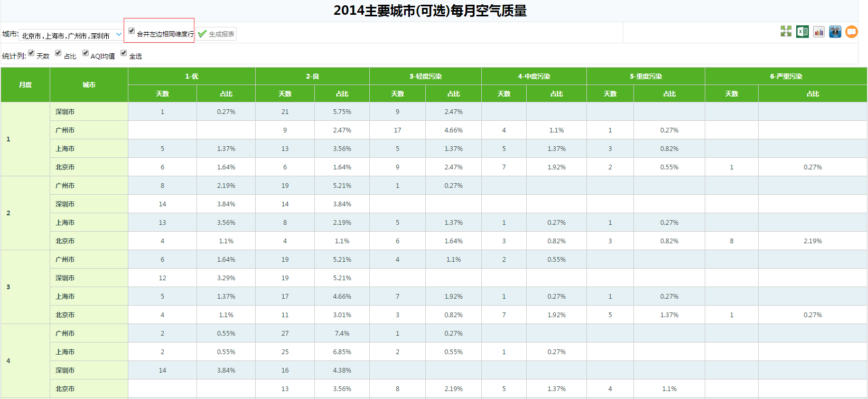Image resolution: width=868 pixels, height=399 pixels.
Task: Click the 3-轻度污染 column group header
Action: coord(425,77)
